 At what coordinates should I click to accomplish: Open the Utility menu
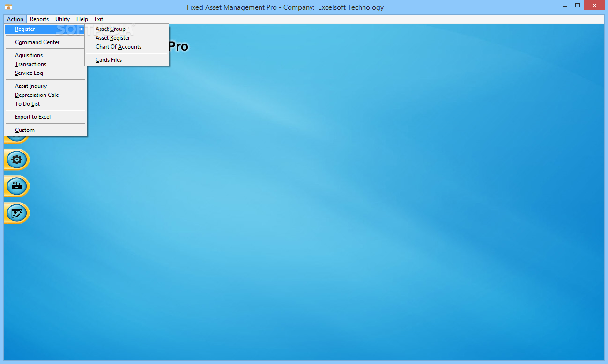pyautogui.click(x=62, y=19)
